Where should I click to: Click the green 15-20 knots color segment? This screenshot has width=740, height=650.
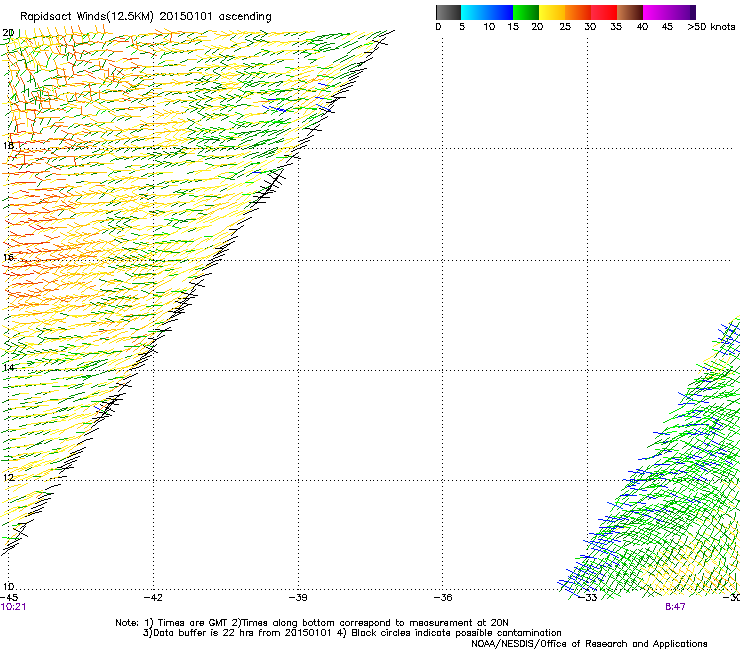pos(526,12)
